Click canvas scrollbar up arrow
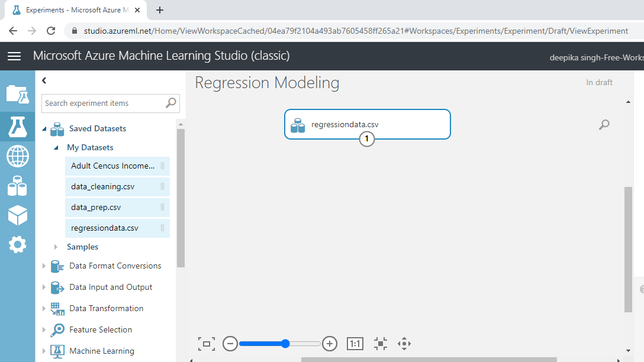 628,102
